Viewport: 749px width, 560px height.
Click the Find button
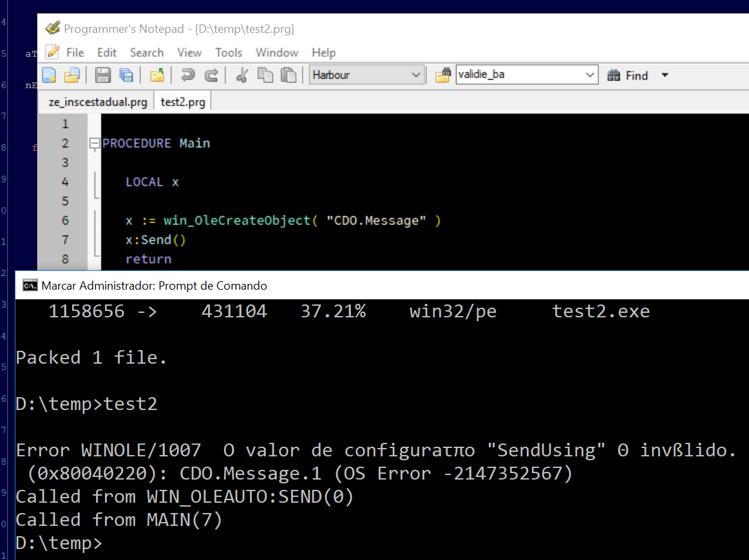pyautogui.click(x=628, y=75)
